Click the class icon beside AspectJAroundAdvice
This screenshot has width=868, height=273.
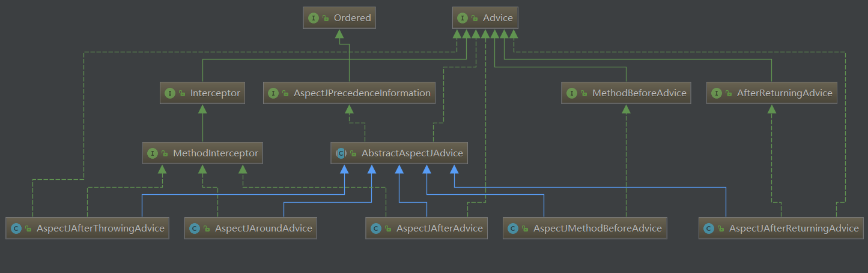pyautogui.click(x=195, y=229)
